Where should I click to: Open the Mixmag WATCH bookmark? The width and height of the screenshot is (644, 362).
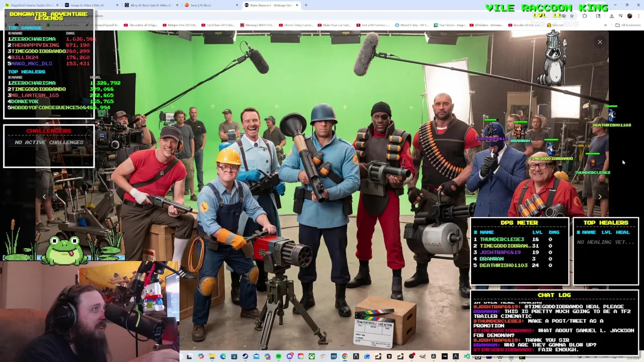click(257, 25)
